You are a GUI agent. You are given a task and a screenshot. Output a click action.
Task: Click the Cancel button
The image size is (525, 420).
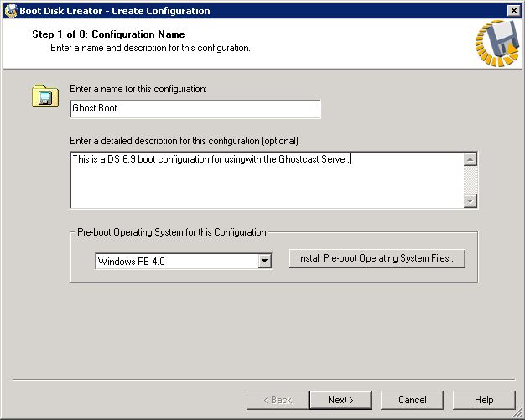(412, 400)
